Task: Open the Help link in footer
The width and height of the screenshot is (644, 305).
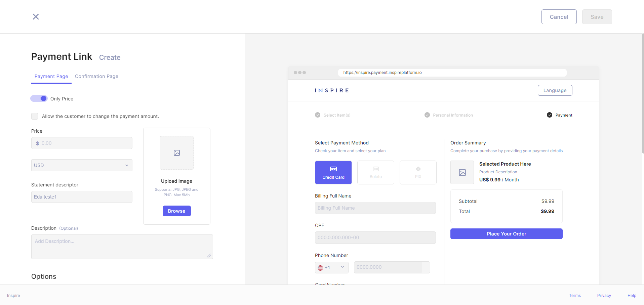Action: (x=632, y=296)
